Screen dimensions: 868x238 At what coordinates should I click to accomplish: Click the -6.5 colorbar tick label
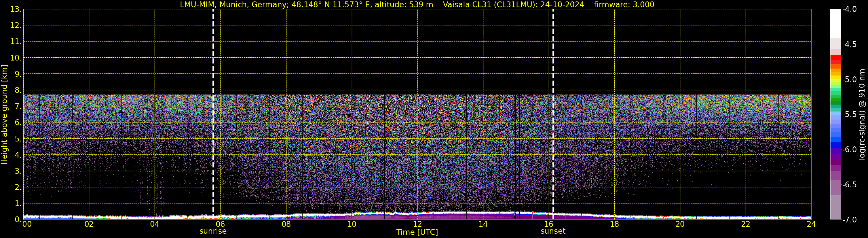coord(849,185)
